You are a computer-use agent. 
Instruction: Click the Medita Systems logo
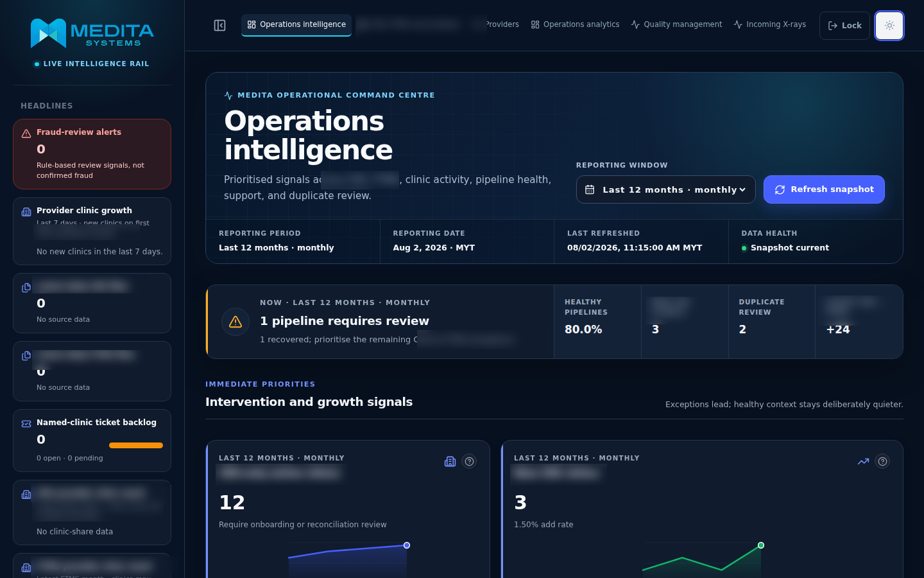(x=92, y=33)
